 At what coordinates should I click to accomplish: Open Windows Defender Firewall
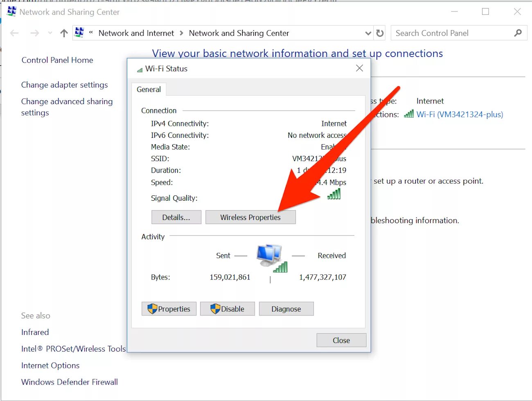(70, 382)
